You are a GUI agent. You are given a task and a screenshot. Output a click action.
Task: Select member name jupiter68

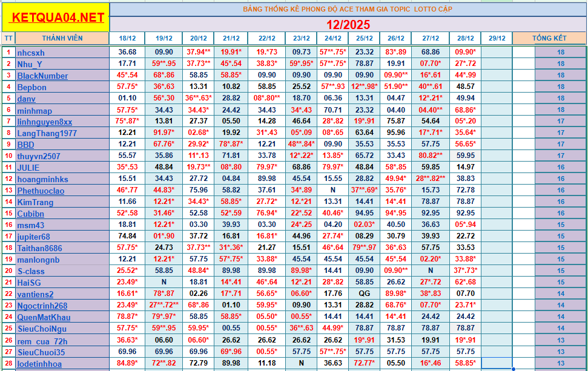pos(33,237)
